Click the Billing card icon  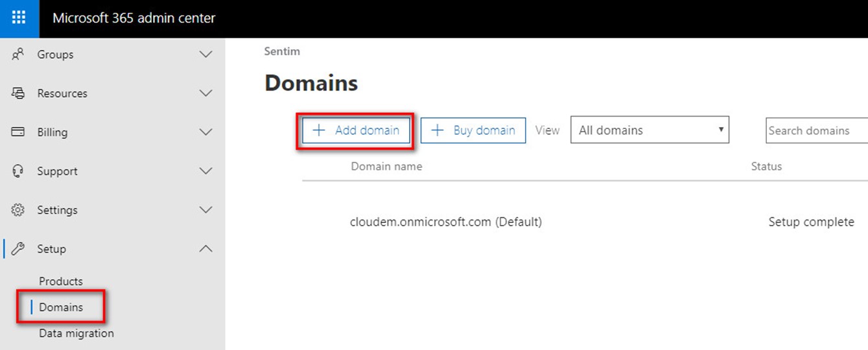tap(18, 132)
